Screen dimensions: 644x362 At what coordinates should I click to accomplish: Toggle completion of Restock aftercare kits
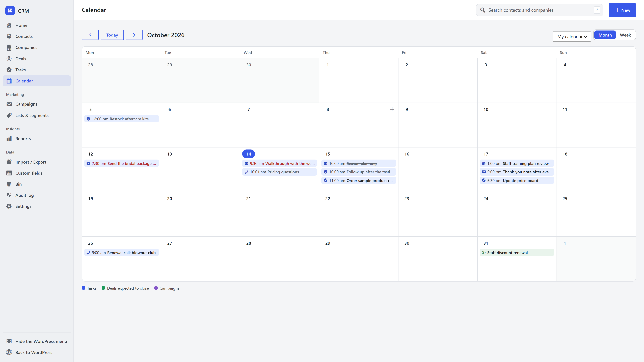89,119
